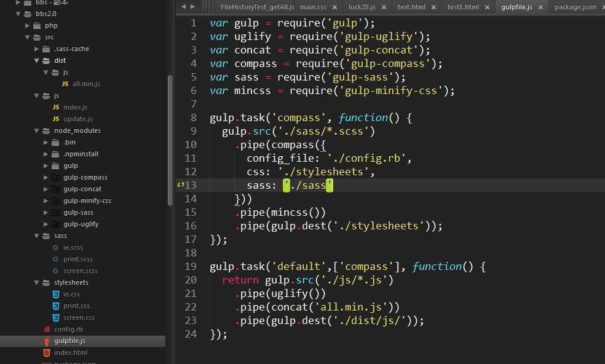Close the main.css tab

334,7
